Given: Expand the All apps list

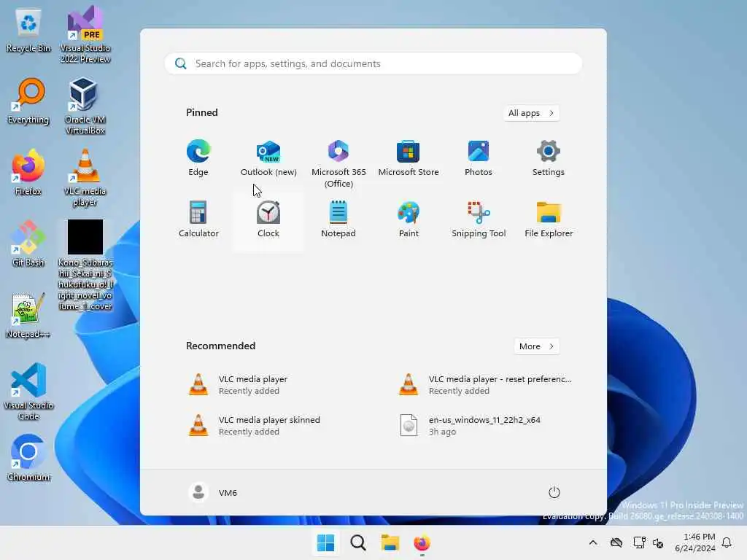Looking at the screenshot, I should 531,113.
